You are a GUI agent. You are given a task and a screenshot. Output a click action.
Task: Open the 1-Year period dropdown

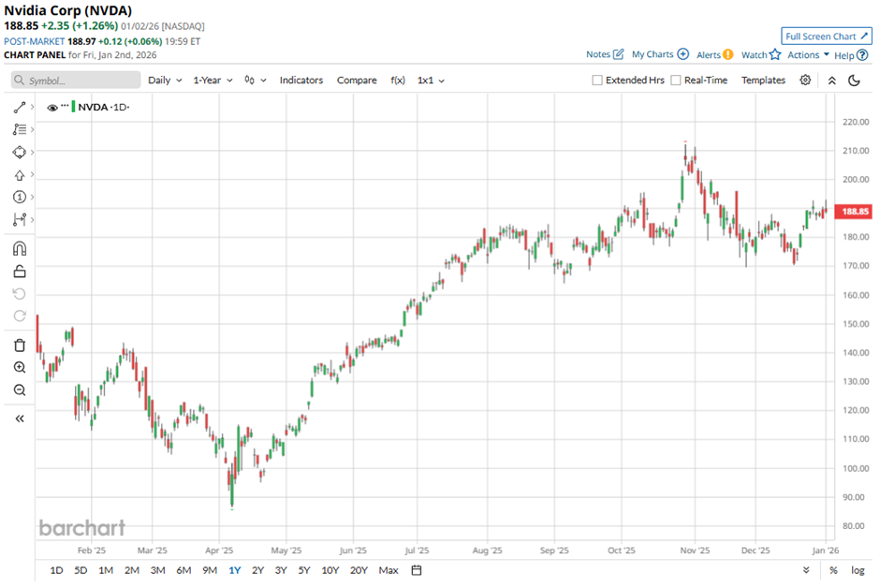(213, 81)
